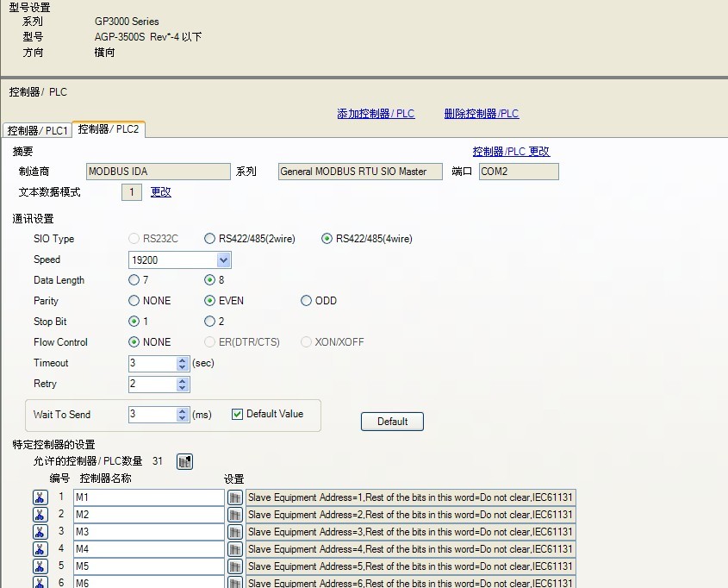Screen dimensions: 728x588
Task: Open the settings icon for M2 row
Action: 235,515
